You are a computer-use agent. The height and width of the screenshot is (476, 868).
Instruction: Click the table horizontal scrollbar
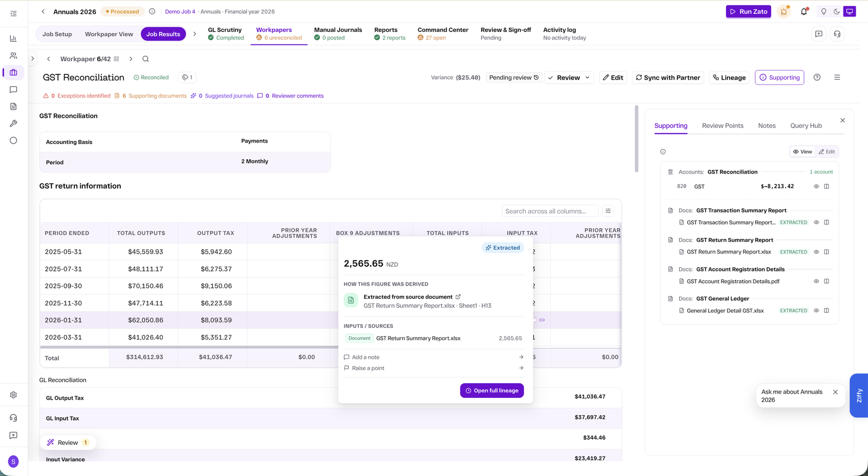189,347
